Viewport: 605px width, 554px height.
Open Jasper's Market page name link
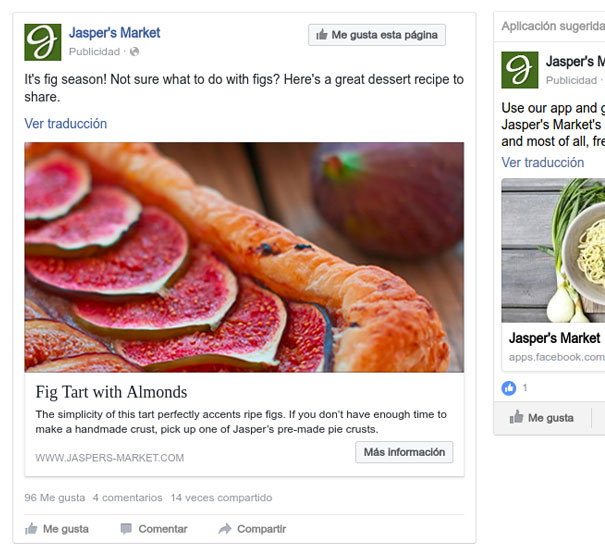114,33
